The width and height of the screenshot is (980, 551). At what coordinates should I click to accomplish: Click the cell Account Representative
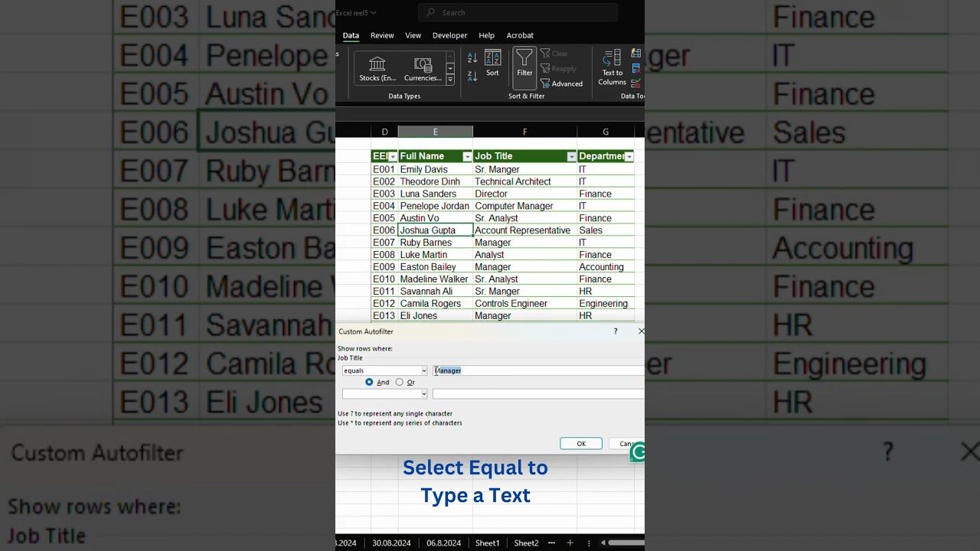coord(524,230)
